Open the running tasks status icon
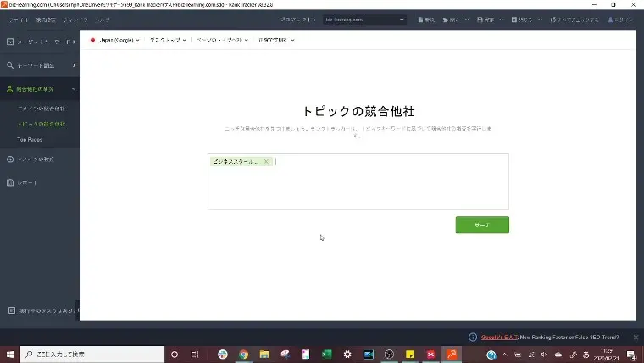Image resolution: width=644 pixels, height=363 pixels. (x=9, y=310)
